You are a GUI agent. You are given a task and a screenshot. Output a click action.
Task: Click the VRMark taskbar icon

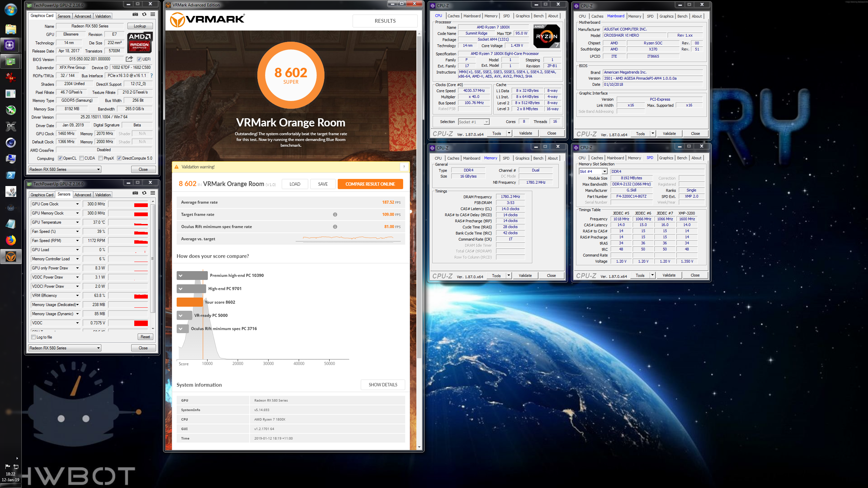click(11, 257)
